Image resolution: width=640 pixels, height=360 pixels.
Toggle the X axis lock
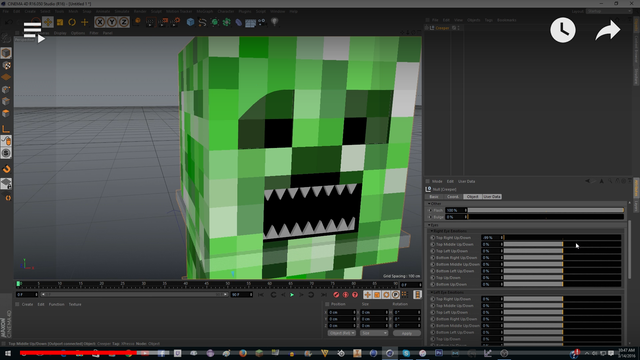(x=100, y=22)
